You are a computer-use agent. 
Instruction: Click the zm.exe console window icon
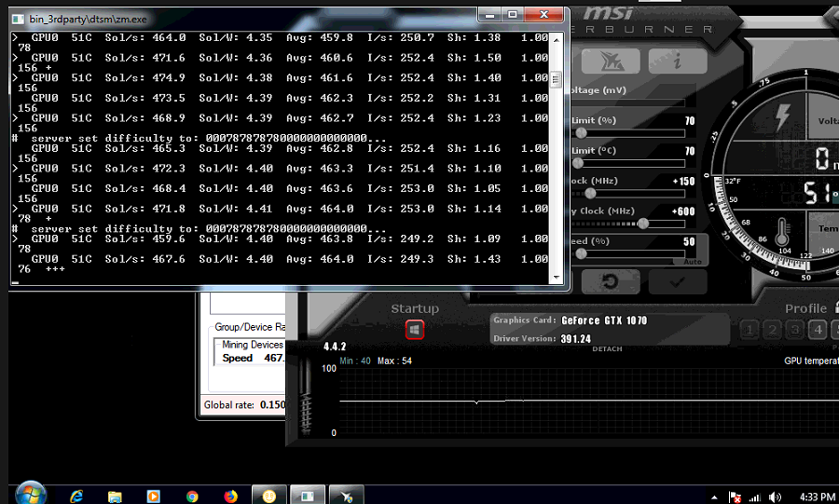(19, 20)
